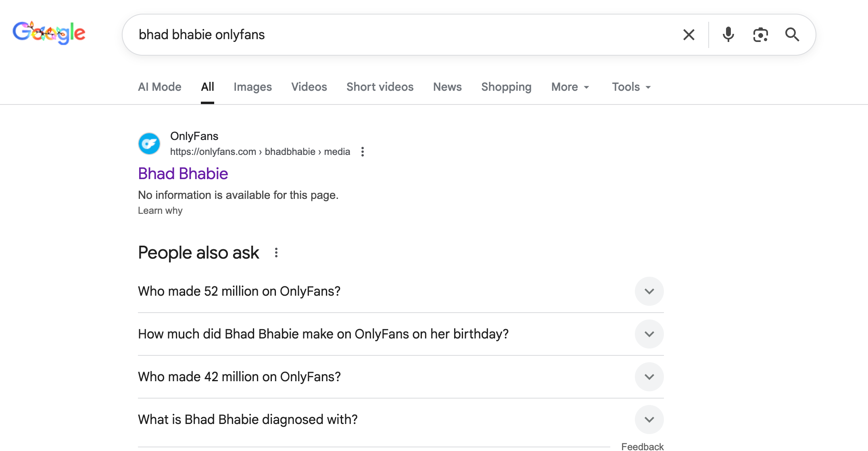The width and height of the screenshot is (868, 451).
Task: Open options for the OnlyFans result
Action: pos(362,151)
